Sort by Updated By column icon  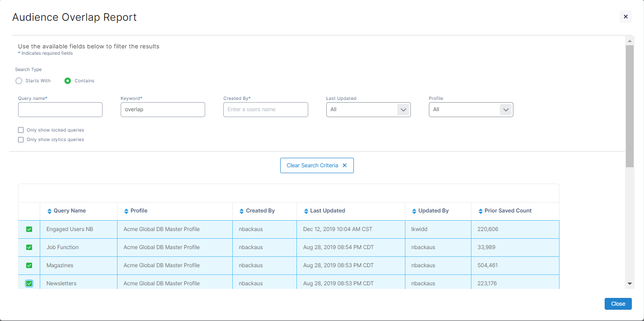tap(414, 211)
